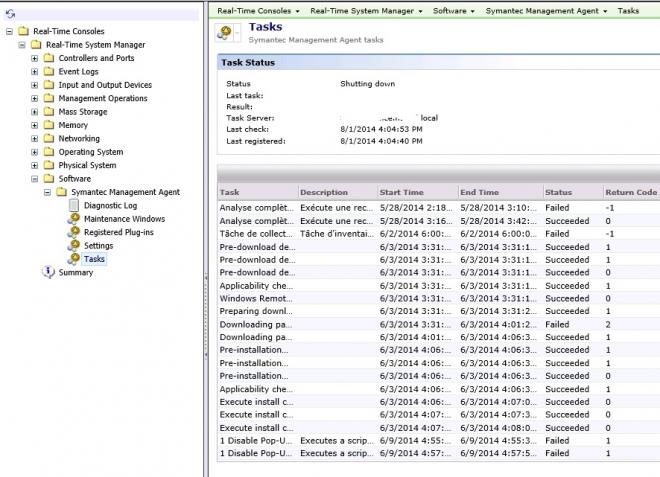Sort by the Return Code column header
Viewport: 660px width, 477px height.
coord(631,192)
